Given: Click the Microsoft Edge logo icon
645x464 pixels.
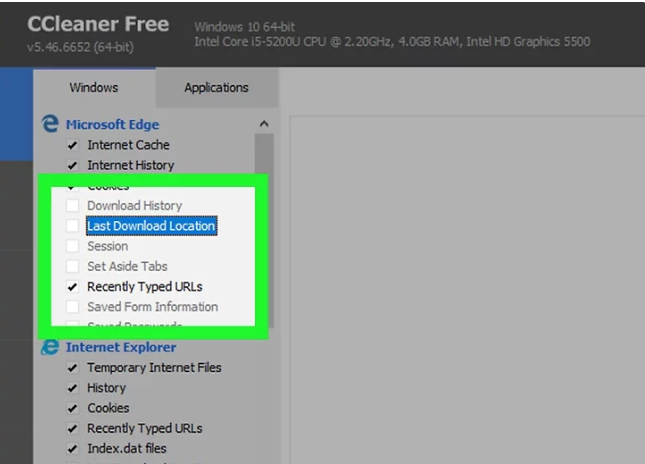Looking at the screenshot, I should 50,124.
